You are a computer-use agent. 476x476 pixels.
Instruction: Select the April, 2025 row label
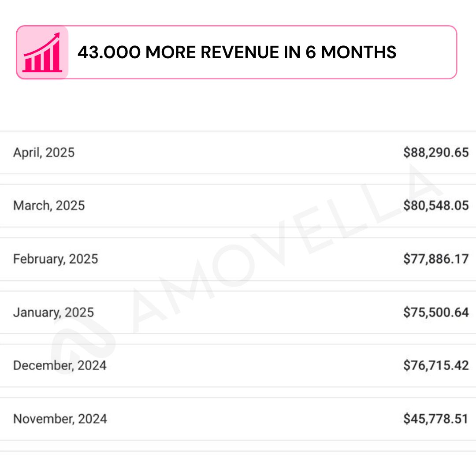pyautogui.click(x=44, y=152)
